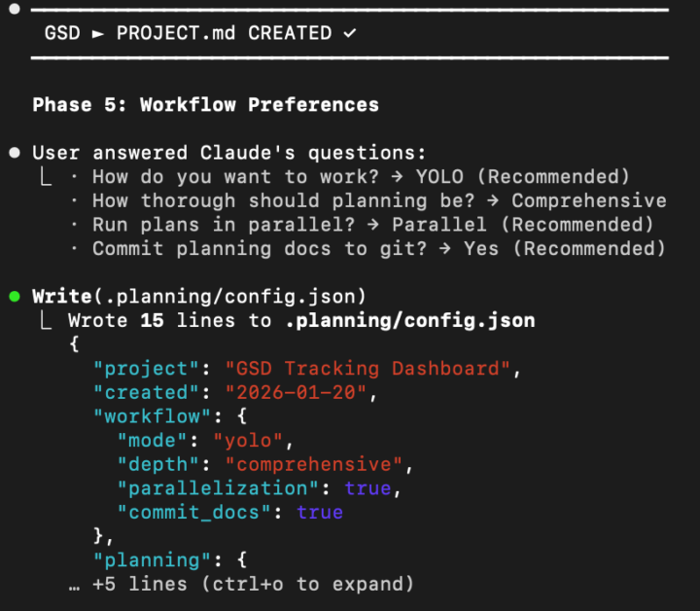Click the 'Phase 5: Workflow Preferences' heading
The width and height of the screenshot is (700, 611).
tap(205, 105)
